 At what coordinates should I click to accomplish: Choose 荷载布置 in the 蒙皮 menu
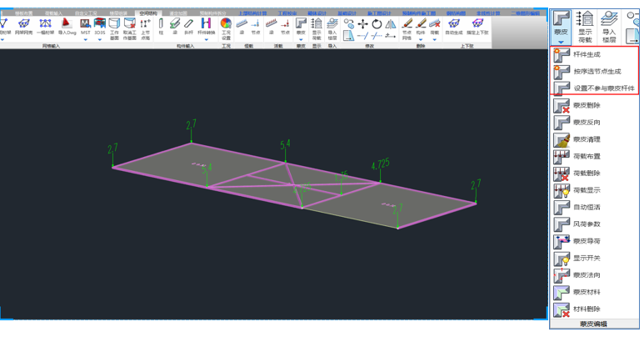click(x=594, y=156)
